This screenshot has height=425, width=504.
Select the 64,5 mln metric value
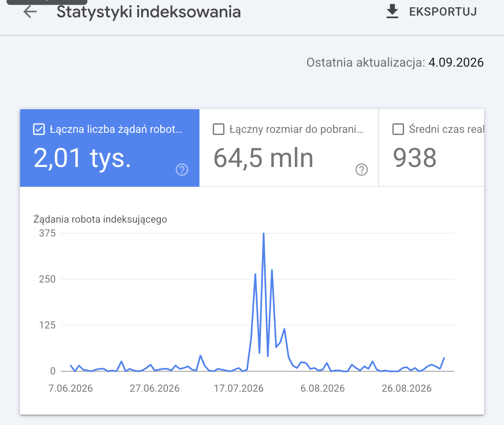pos(263,158)
